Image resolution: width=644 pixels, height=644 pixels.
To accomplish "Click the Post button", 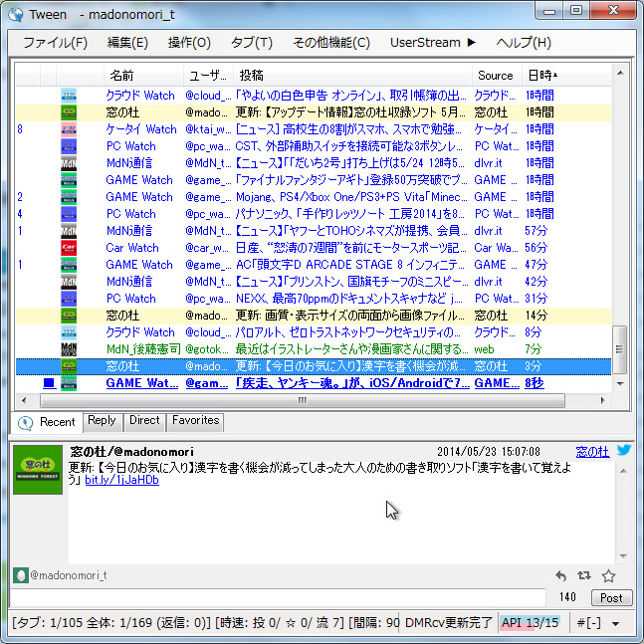I will (x=611, y=597).
